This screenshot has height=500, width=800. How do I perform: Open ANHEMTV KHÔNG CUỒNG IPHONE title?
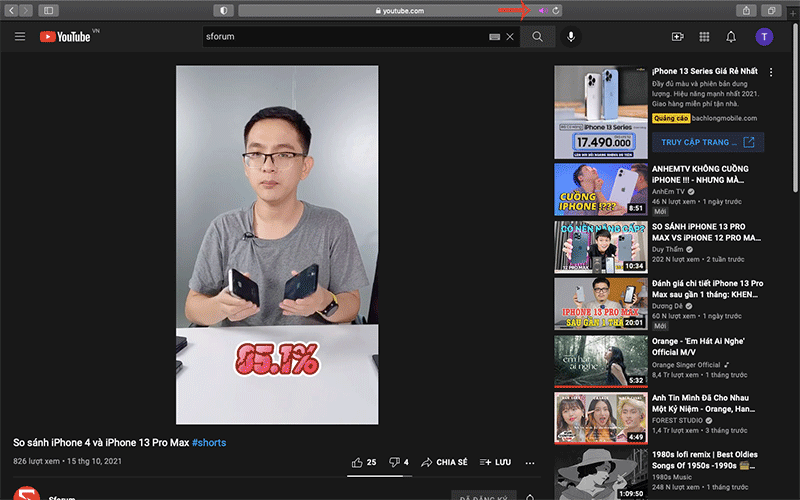pos(701,174)
